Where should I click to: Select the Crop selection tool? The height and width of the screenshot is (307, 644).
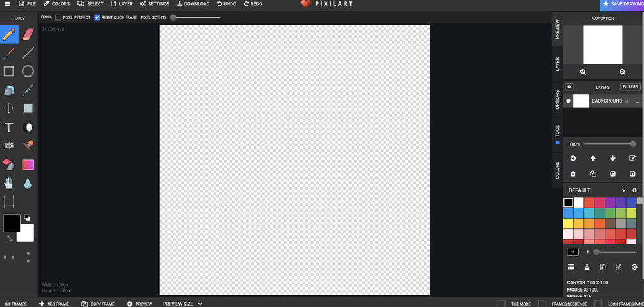[x=9, y=202]
